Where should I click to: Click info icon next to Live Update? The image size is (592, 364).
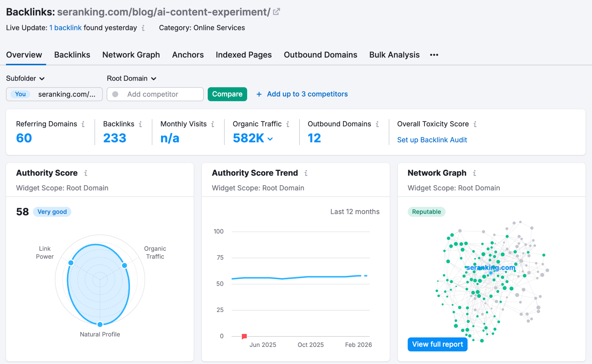(143, 28)
